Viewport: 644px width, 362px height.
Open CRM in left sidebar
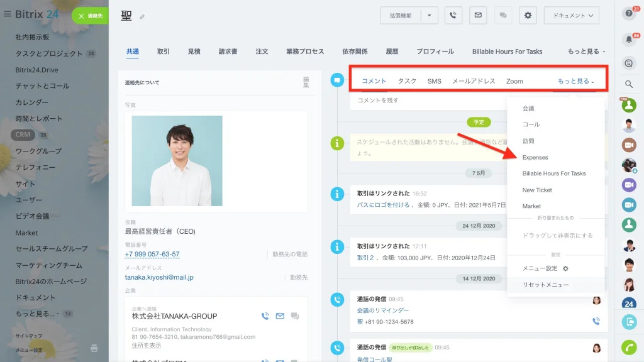click(x=23, y=134)
